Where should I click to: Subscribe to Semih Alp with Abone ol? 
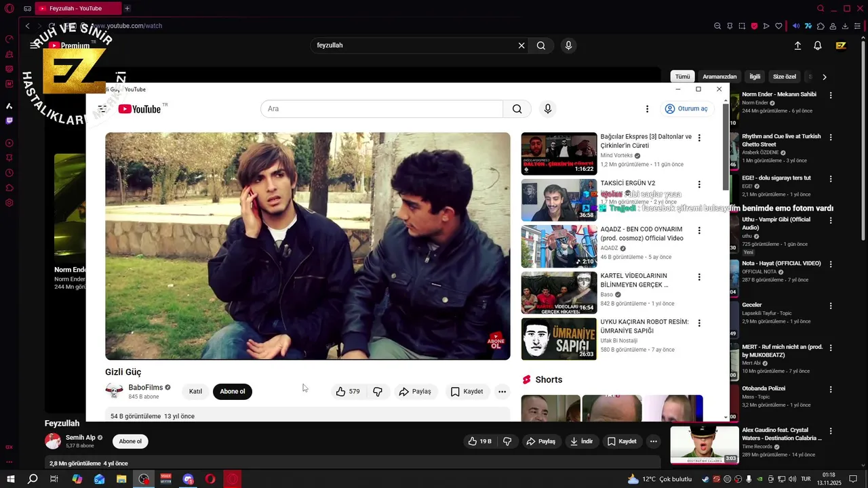tap(130, 441)
